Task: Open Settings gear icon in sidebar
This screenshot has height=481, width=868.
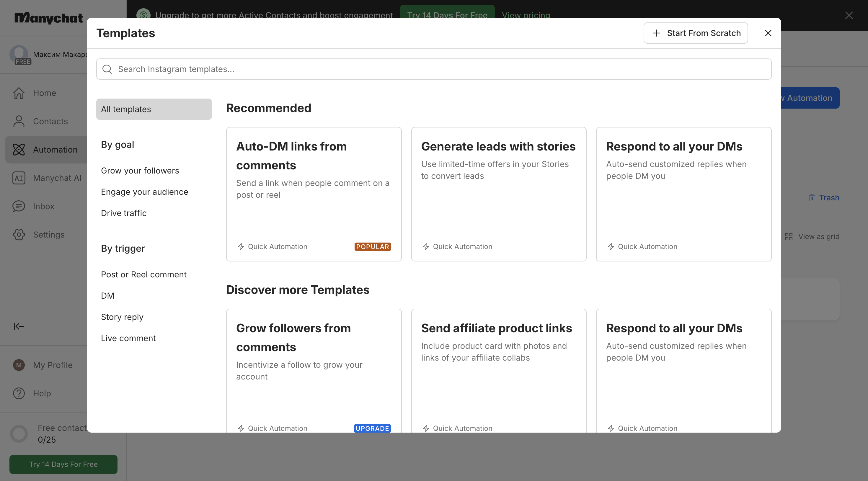Action: [x=19, y=234]
